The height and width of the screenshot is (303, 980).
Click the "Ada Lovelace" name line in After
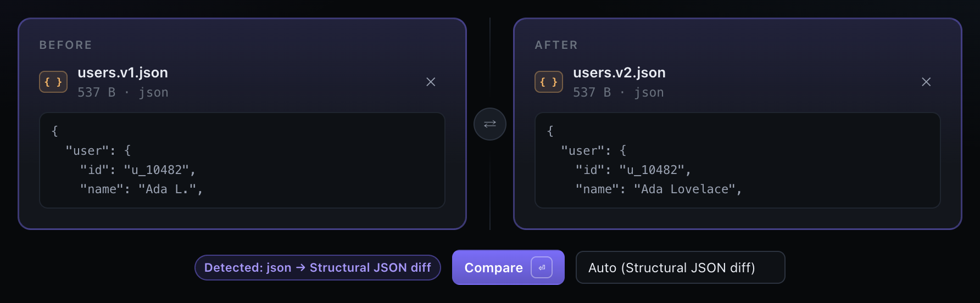click(658, 189)
